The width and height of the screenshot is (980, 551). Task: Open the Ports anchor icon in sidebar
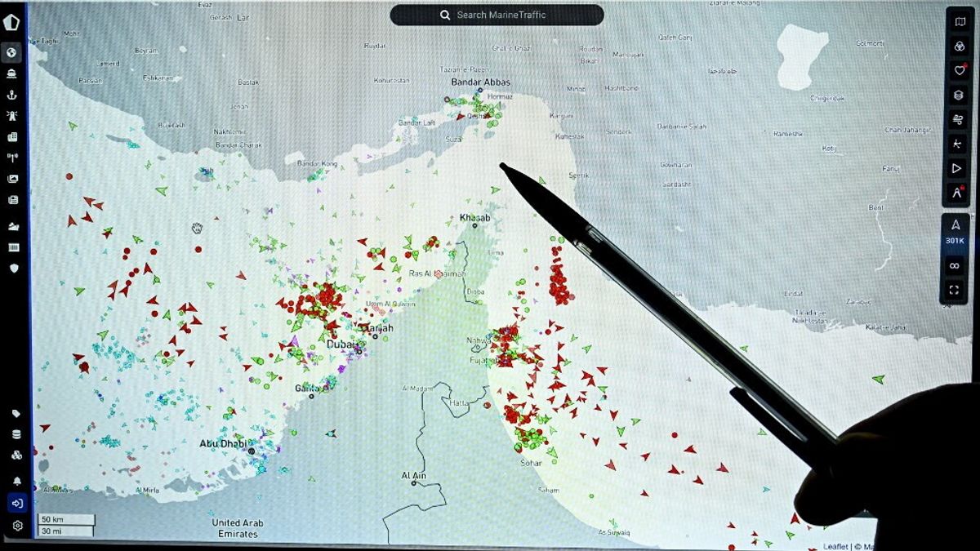(x=12, y=95)
